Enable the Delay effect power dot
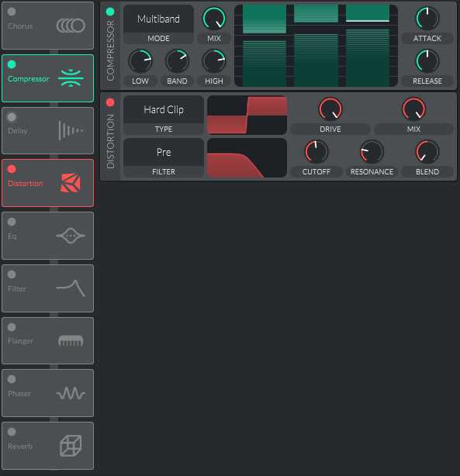Viewport: 460px width, 476px height. 12,117
